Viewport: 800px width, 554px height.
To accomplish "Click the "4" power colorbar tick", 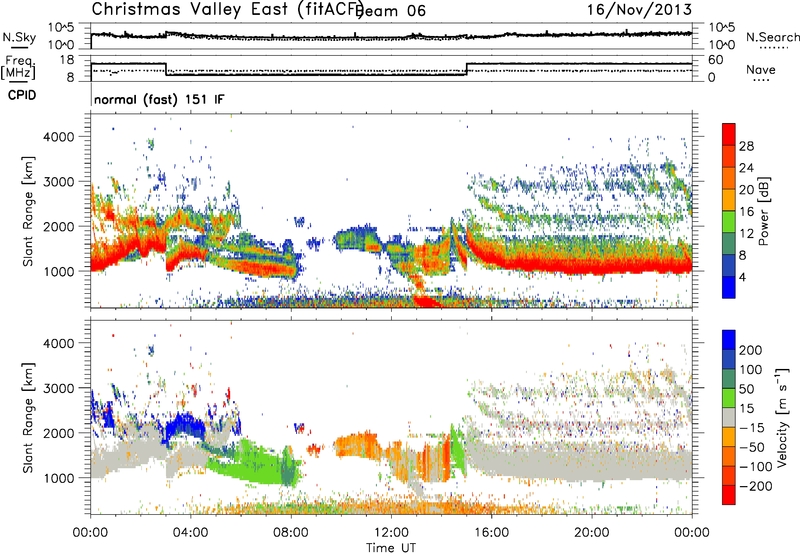I will (x=743, y=277).
